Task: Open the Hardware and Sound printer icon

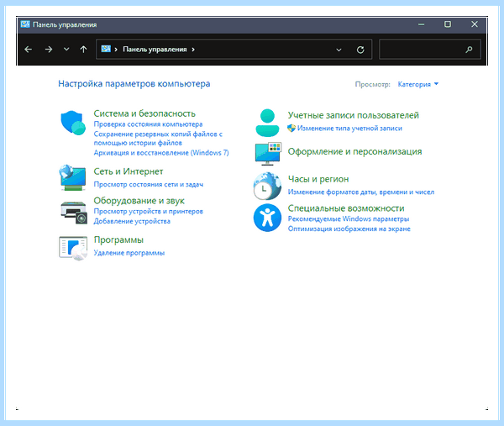Action: (x=74, y=213)
